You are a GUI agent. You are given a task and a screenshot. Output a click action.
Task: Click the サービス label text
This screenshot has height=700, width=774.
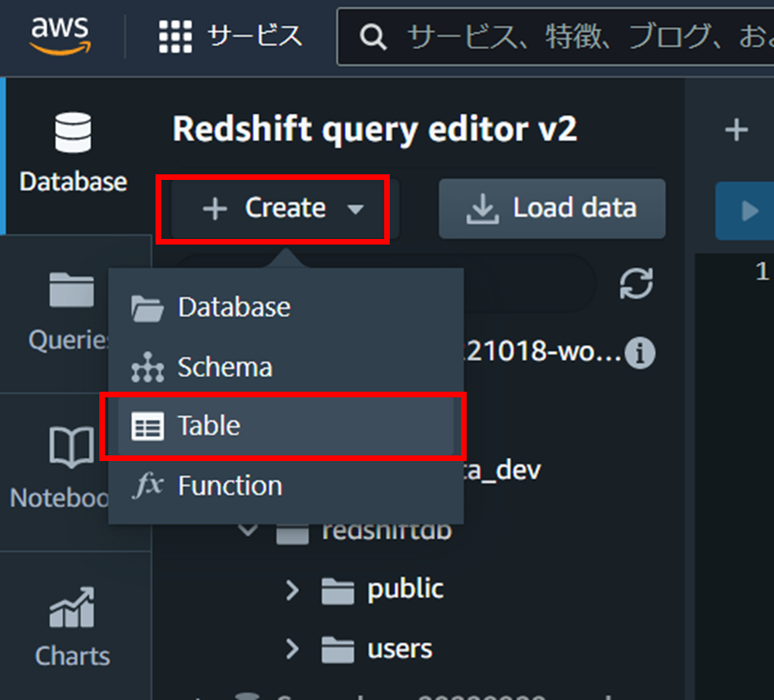click(x=254, y=36)
